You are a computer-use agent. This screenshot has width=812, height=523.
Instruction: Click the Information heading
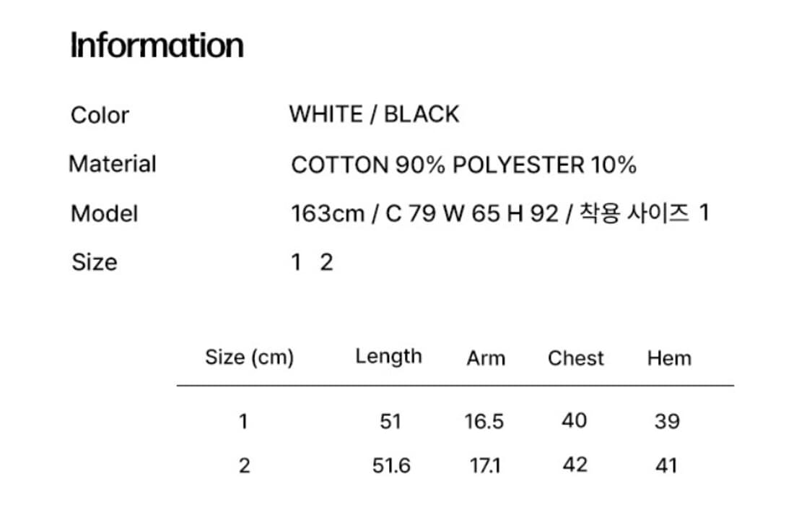coord(157,46)
